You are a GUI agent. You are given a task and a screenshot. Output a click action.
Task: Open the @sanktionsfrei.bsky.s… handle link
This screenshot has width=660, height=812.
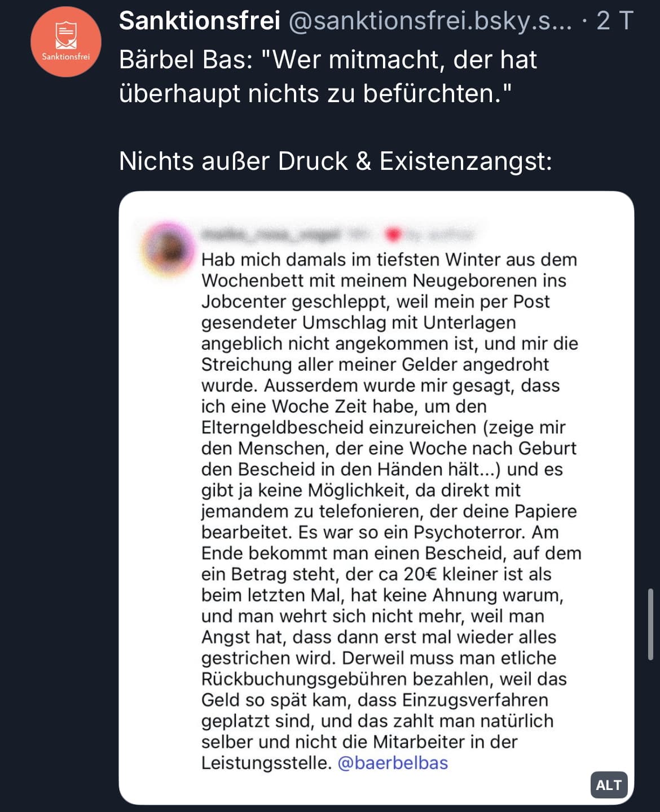(430, 21)
